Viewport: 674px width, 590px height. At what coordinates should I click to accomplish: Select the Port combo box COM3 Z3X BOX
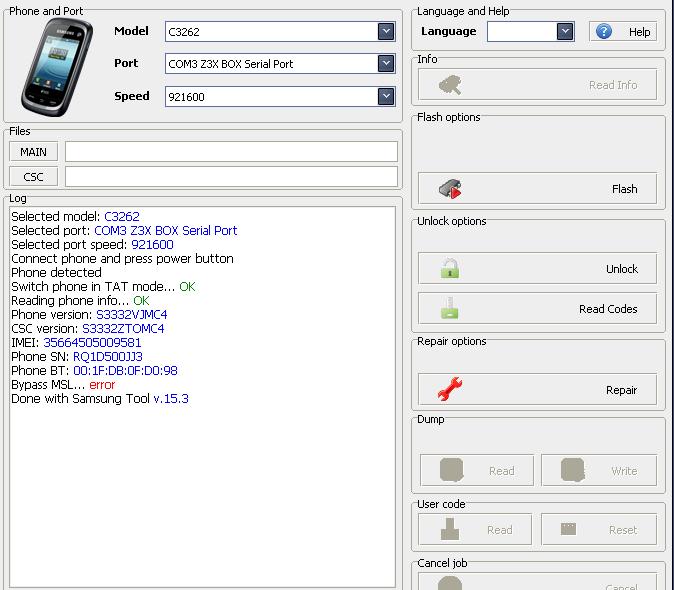tap(280, 64)
